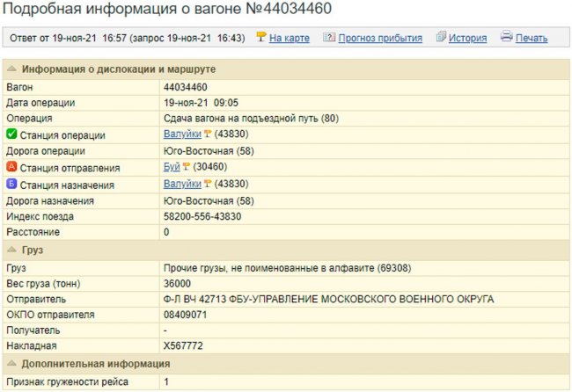Image resolution: width=572 pixels, height=392 pixels.
Task: Open the На карте link
Action: [289, 39]
